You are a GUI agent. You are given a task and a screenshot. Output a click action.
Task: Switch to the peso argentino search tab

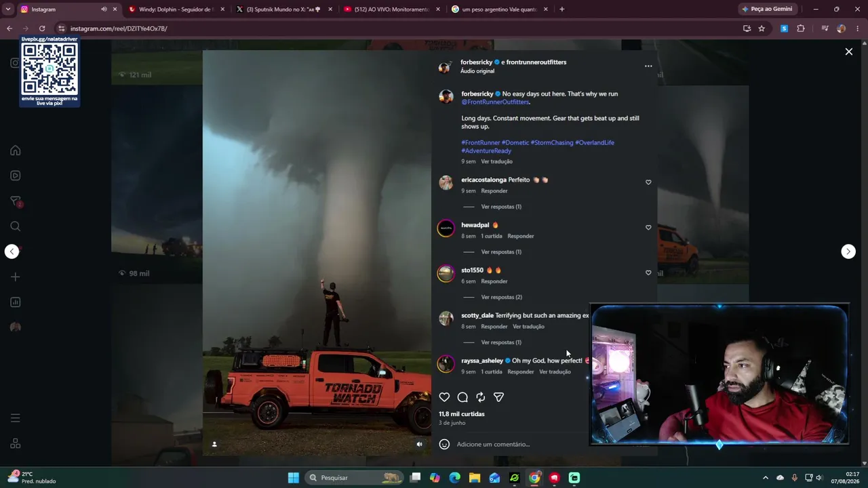[x=500, y=9]
